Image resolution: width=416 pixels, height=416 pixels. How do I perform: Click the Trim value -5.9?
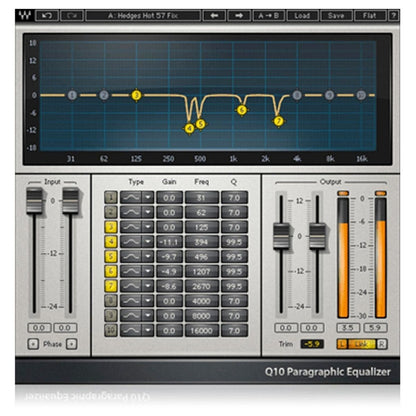(312, 344)
